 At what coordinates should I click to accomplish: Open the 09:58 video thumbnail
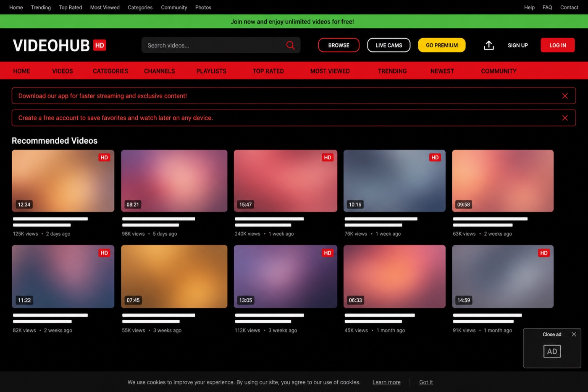click(503, 181)
